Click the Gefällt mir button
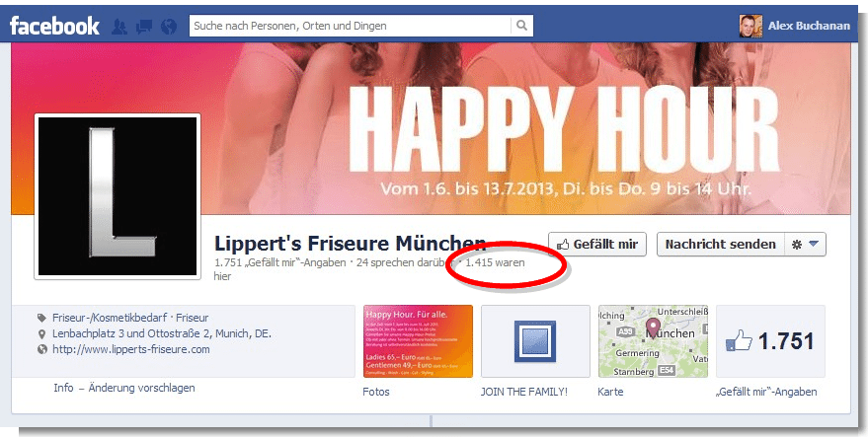Screen dimensions: 868x437 [x=597, y=244]
